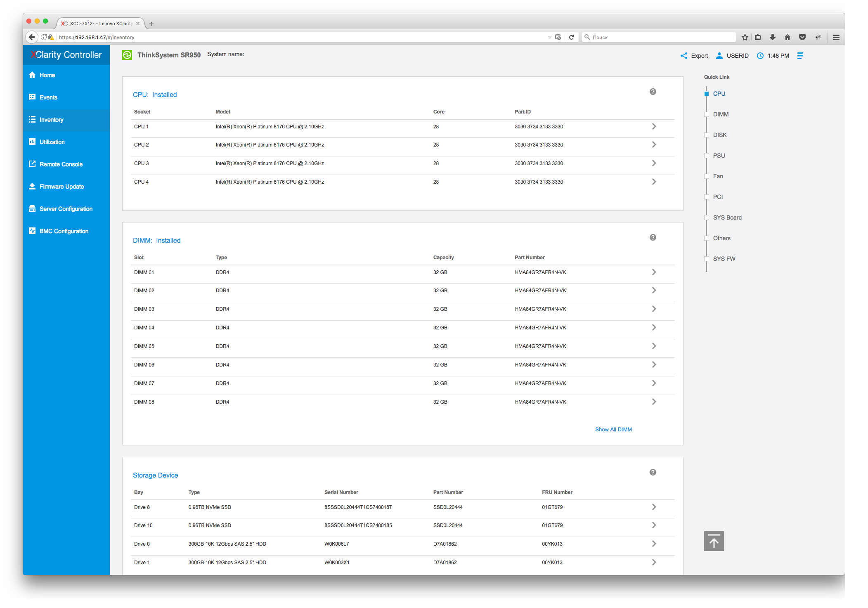Open the storage device help icon

click(x=653, y=472)
